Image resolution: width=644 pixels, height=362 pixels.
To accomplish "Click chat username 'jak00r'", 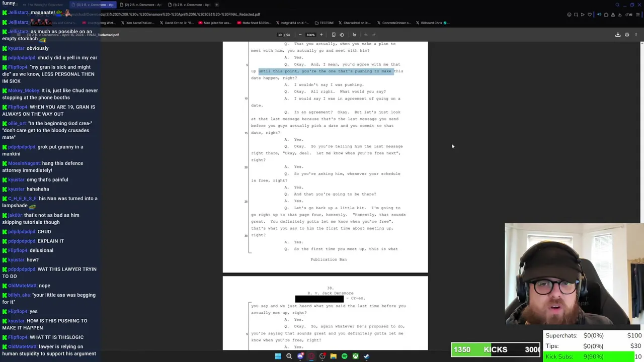I will pyautogui.click(x=15, y=215).
